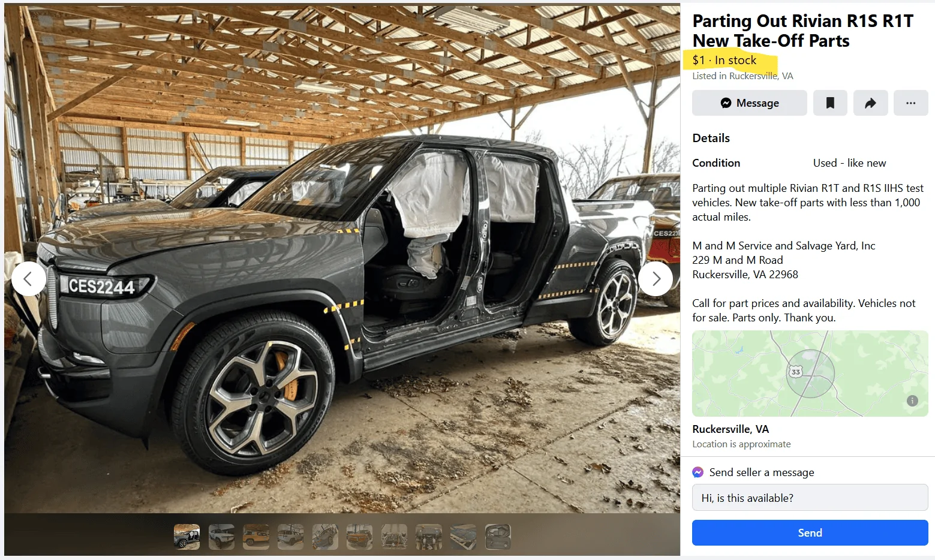Select the fifth photo thumbnail

point(325,537)
